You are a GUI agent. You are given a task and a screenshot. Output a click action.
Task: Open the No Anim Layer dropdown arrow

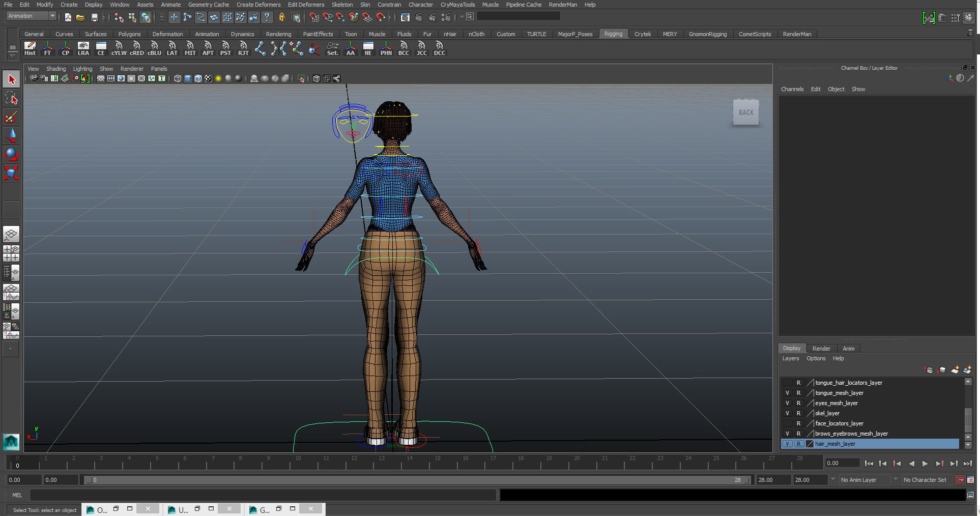coord(833,479)
